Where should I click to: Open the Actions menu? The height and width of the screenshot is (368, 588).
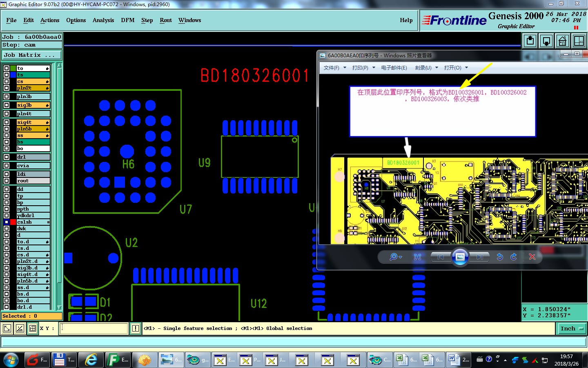[x=50, y=20]
